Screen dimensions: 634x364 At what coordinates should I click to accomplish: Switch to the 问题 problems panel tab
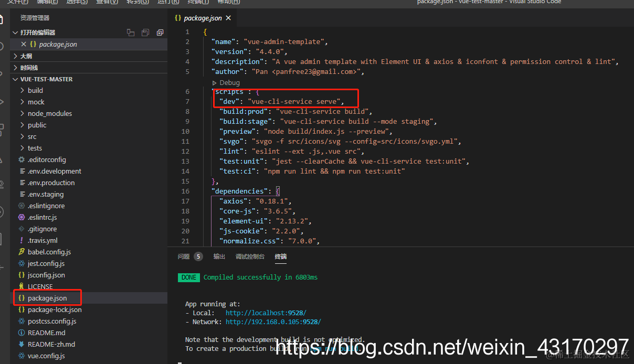(x=184, y=256)
